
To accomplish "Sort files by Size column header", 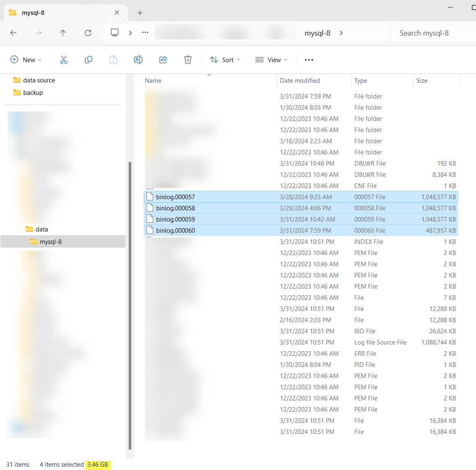I will coord(422,81).
